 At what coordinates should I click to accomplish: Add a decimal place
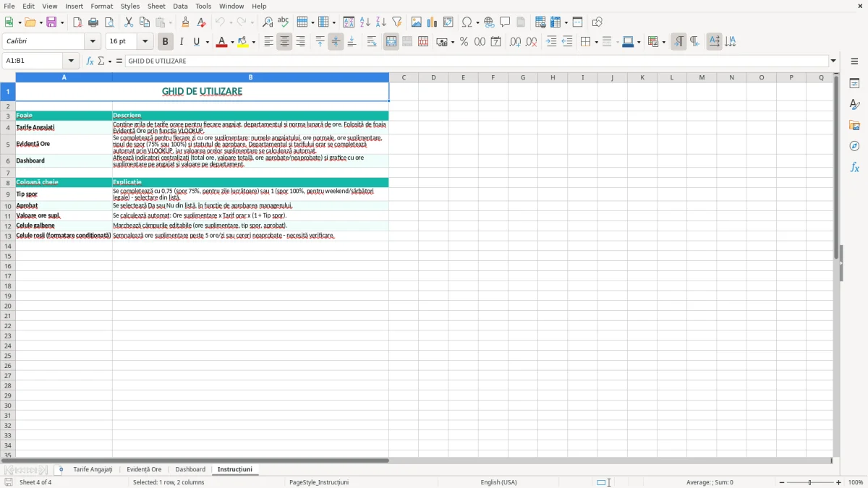coord(515,42)
